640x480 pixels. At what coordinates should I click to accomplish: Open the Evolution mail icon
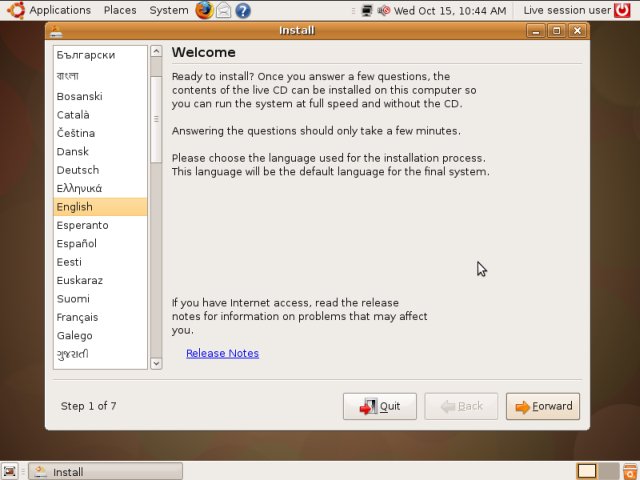point(223,10)
